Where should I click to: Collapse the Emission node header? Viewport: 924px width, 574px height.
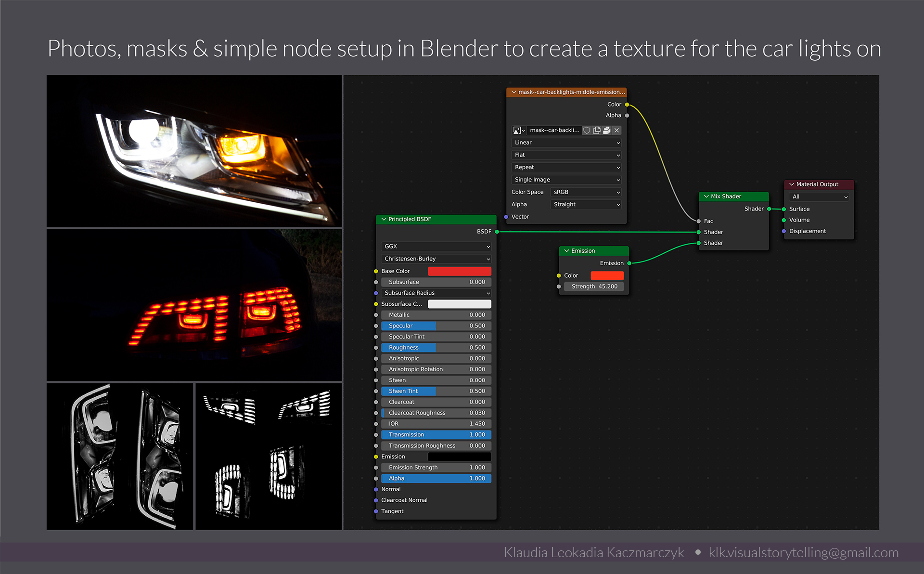567,251
